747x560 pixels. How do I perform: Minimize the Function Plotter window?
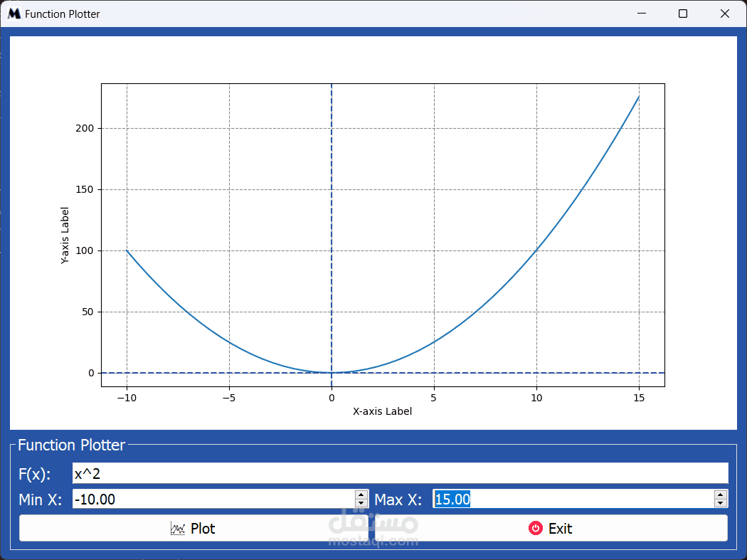click(x=642, y=14)
